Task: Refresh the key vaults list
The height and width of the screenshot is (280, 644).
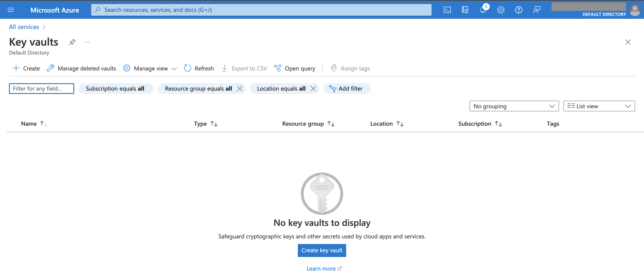Action: click(x=199, y=68)
